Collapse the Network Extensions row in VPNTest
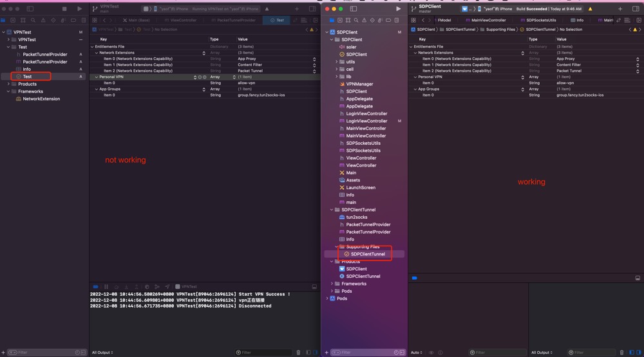The height and width of the screenshot is (357, 644). click(x=96, y=53)
